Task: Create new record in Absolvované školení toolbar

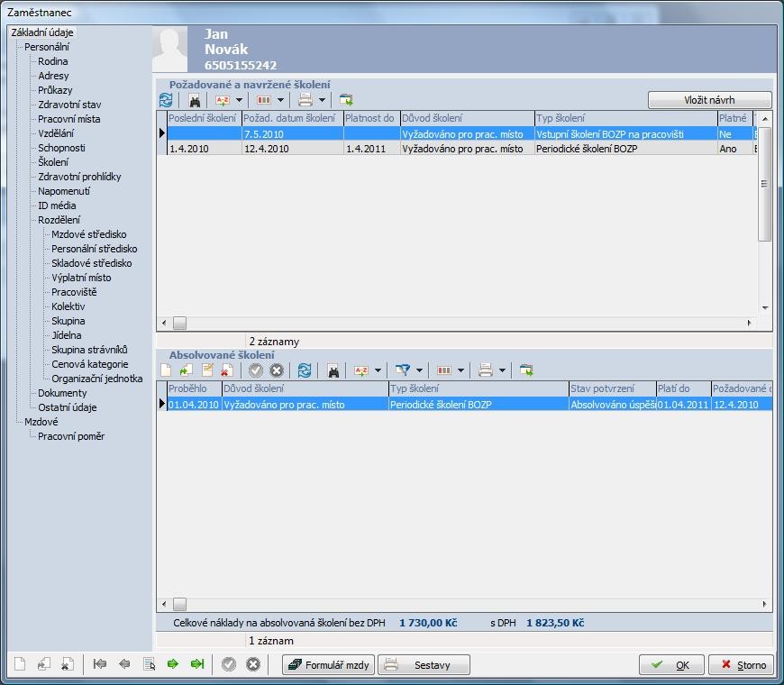Action: click(x=166, y=370)
